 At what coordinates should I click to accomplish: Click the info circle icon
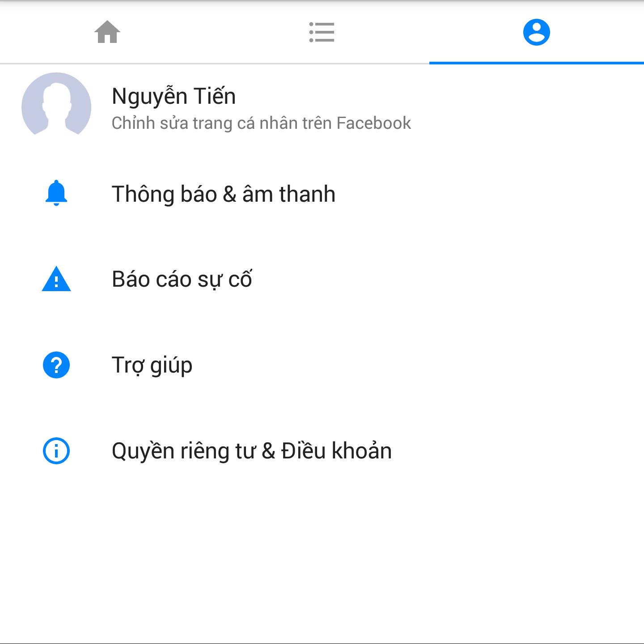pos(56,450)
